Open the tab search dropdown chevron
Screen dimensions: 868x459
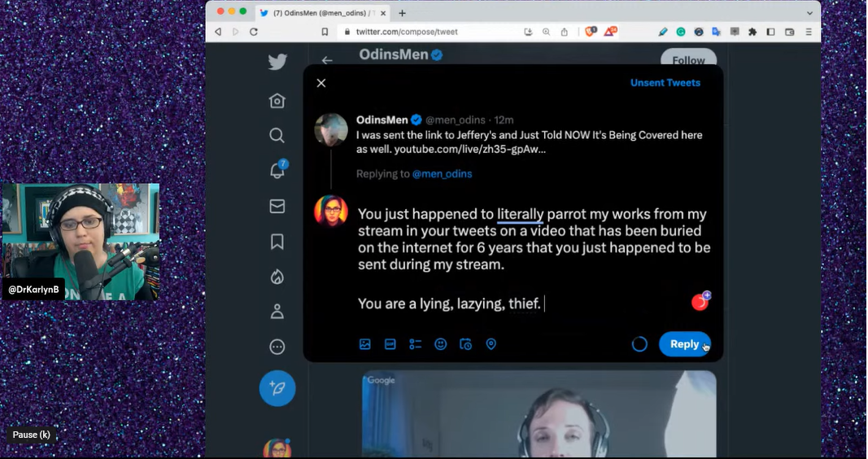[809, 13]
